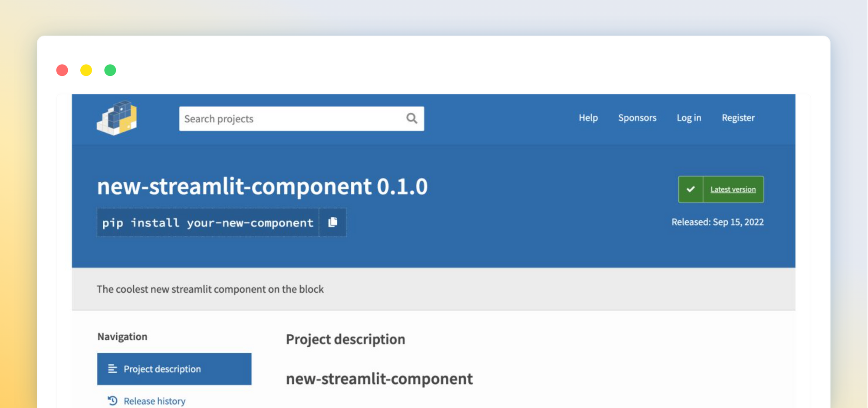868x408 pixels.
Task: Open Release history from the sidebar
Action: (x=154, y=401)
